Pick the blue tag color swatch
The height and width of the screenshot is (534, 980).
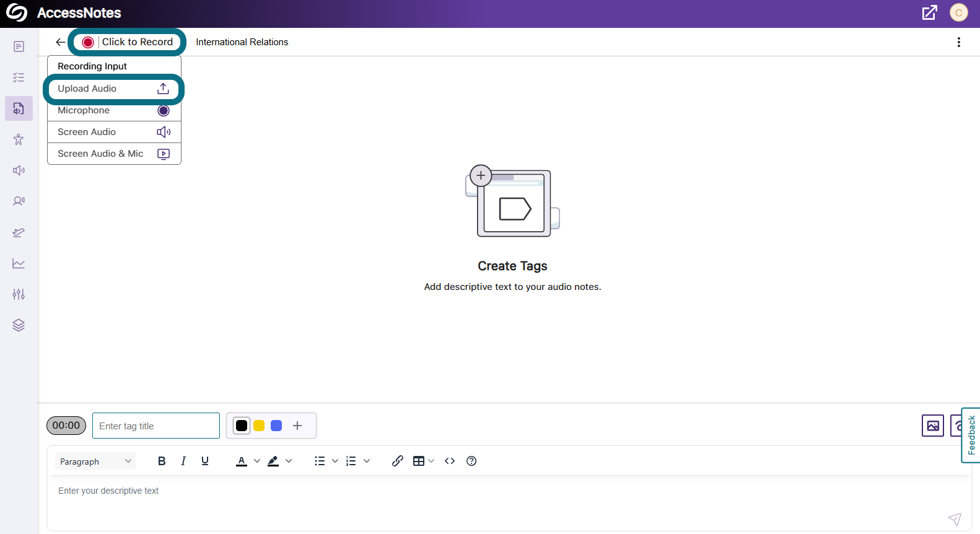(276, 426)
